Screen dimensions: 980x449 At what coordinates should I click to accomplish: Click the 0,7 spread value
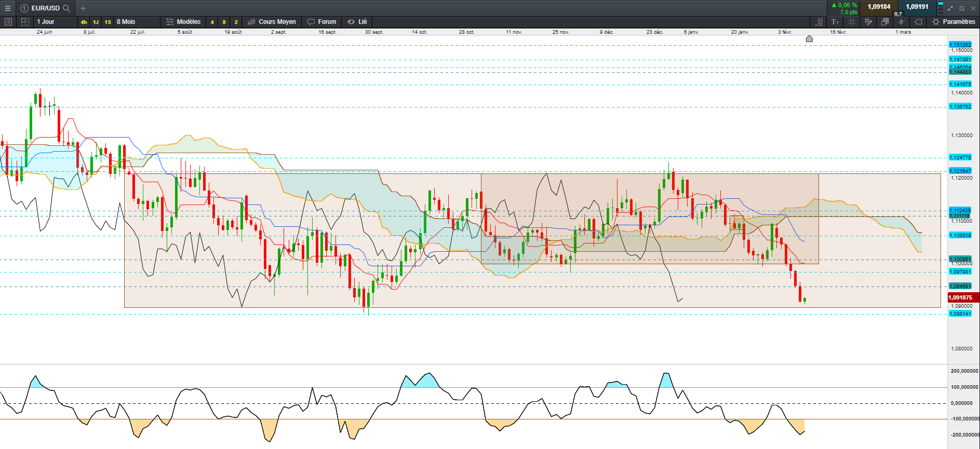898,14
